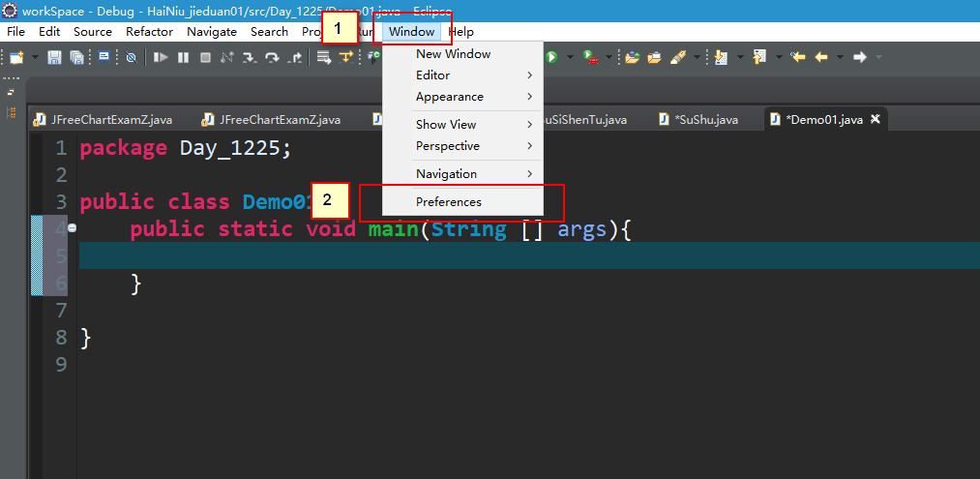The width and height of the screenshot is (980, 479).
Task: Click the 'package' keyword on line 1
Action: click(124, 149)
